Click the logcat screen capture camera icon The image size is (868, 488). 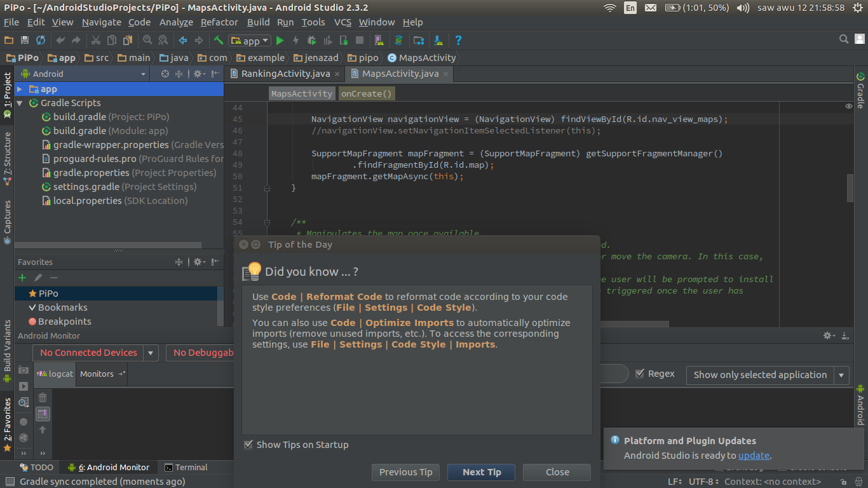click(24, 370)
